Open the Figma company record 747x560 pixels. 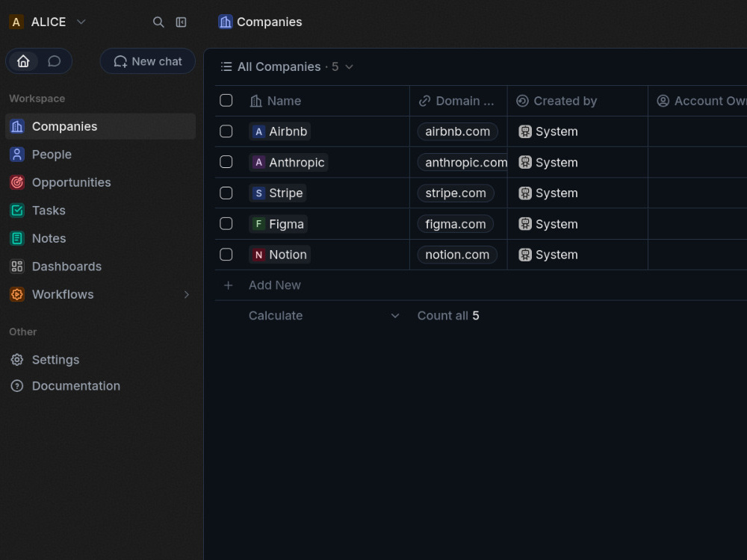278,224
